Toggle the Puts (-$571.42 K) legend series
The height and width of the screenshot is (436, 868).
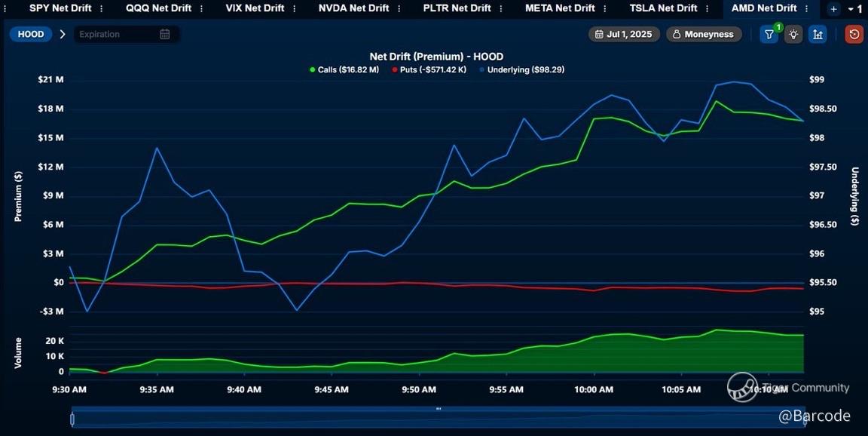[x=429, y=70]
